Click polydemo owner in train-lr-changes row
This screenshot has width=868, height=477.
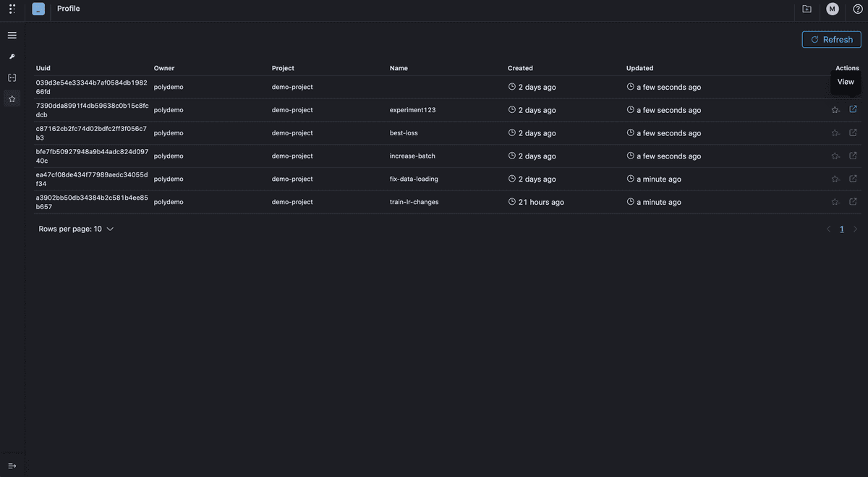tap(169, 202)
